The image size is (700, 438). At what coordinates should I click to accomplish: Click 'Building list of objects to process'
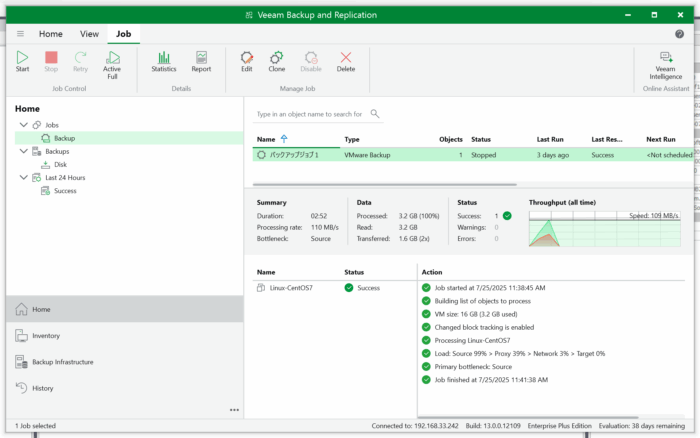pyautogui.click(x=483, y=301)
